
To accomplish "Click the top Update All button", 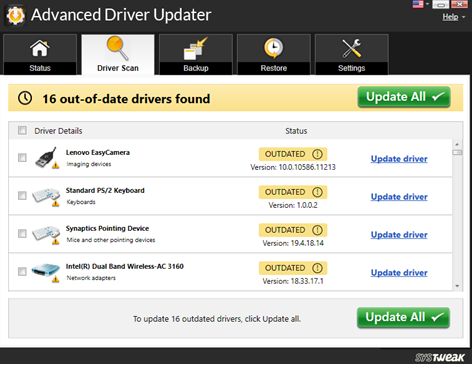I will tap(404, 97).
